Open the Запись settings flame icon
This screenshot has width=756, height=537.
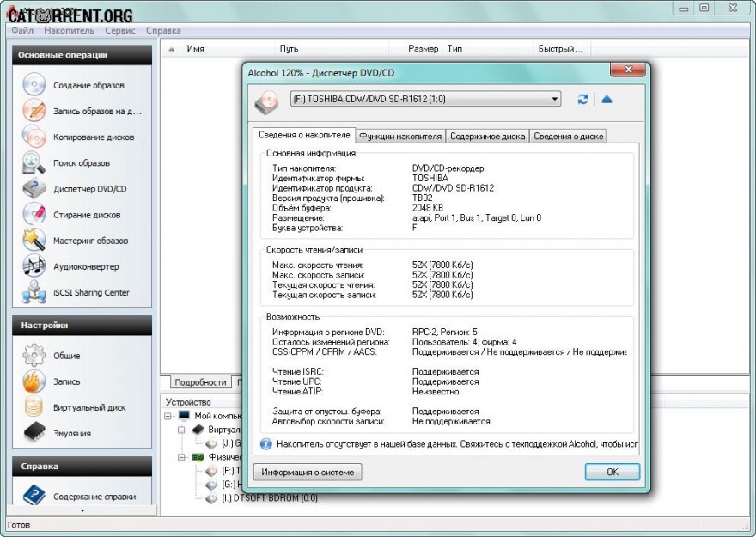point(34,381)
